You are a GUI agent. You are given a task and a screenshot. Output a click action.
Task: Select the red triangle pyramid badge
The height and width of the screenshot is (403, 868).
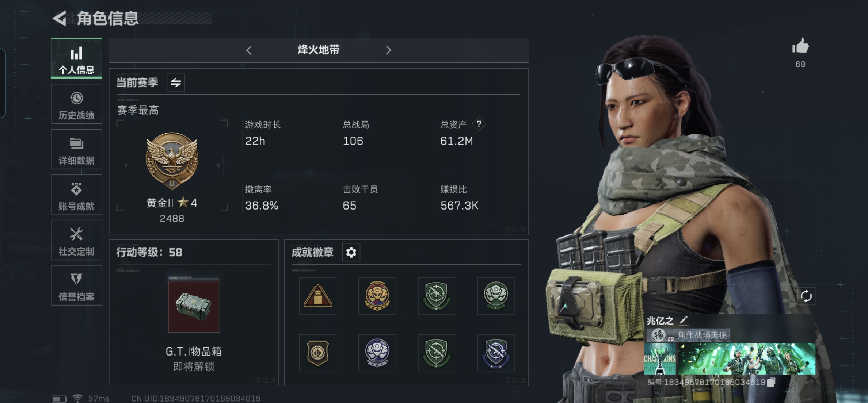(x=317, y=296)
